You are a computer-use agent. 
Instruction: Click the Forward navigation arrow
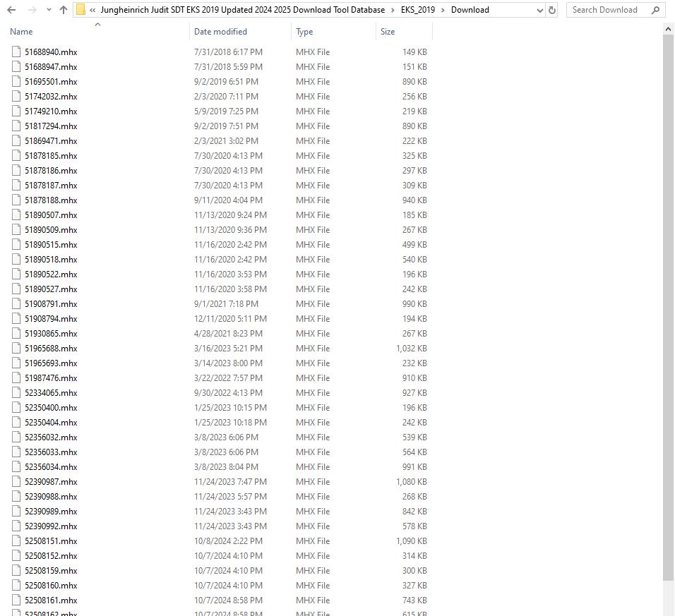(x=32, y=10)
